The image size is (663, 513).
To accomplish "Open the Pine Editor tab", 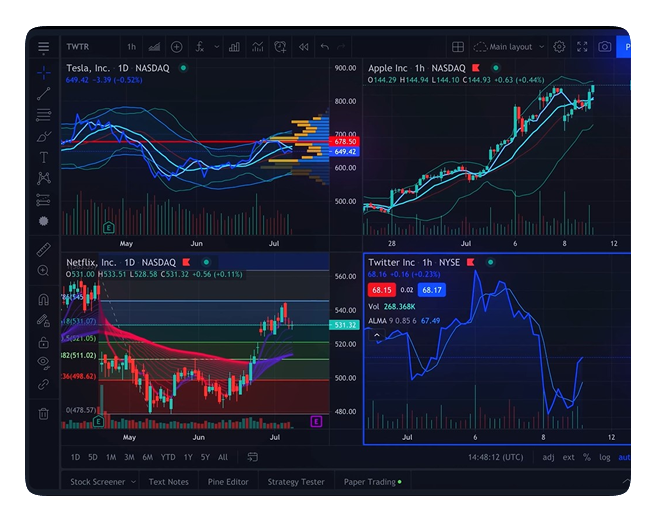I will [x=228, y=482].
